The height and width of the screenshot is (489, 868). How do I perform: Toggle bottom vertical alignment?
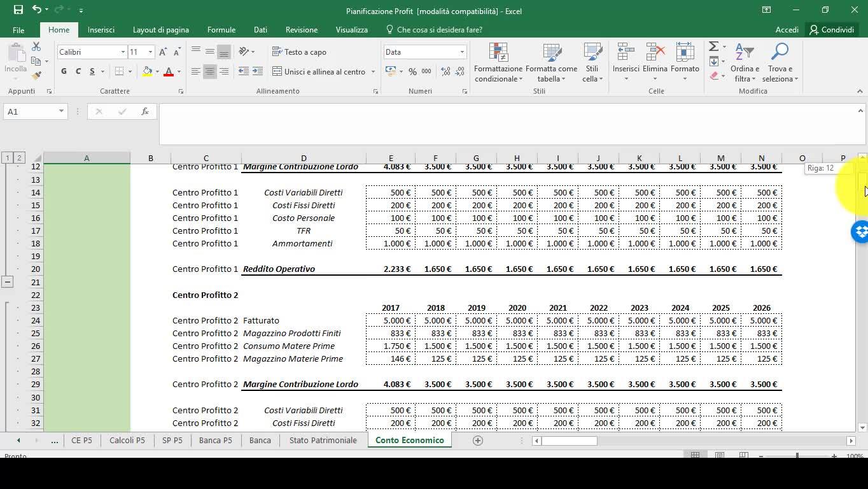(223, 52)
